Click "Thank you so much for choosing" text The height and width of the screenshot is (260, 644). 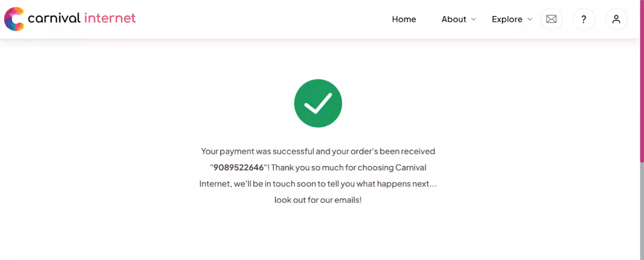click(332, 167)
